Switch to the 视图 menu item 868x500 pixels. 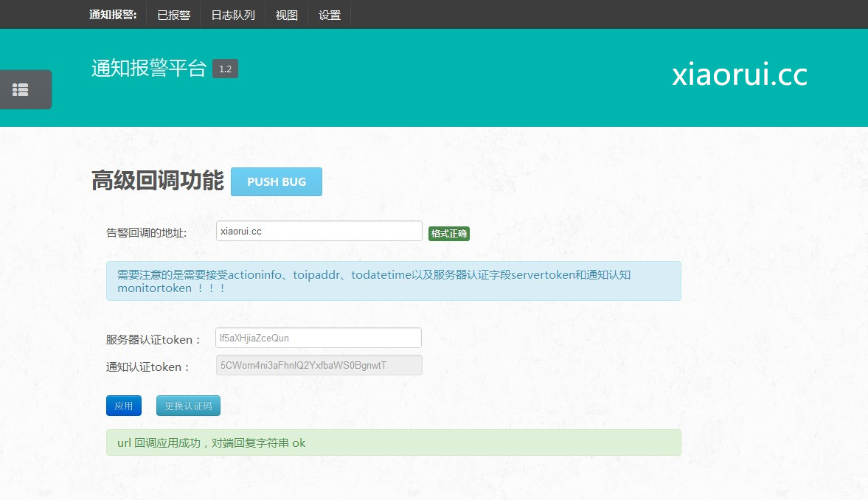tap(286, 15)
